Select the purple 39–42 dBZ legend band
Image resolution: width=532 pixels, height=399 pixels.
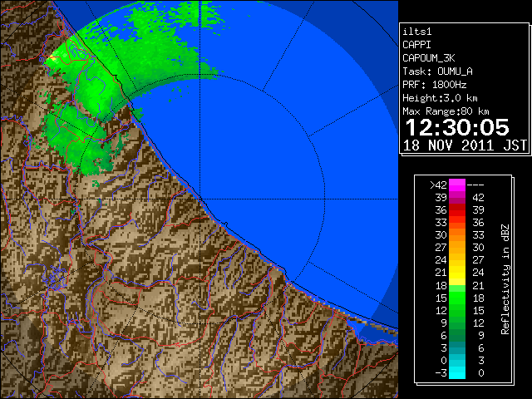click(x=457, y=198)
